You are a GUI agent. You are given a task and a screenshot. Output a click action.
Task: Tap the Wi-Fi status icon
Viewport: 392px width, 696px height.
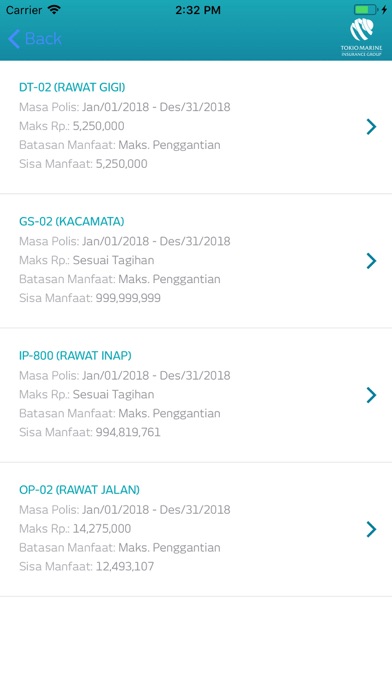(x=54, y=10)
